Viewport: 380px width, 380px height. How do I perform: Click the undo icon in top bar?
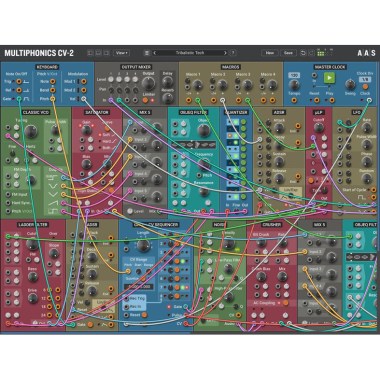pyautogui.click(x=303, y=53)
